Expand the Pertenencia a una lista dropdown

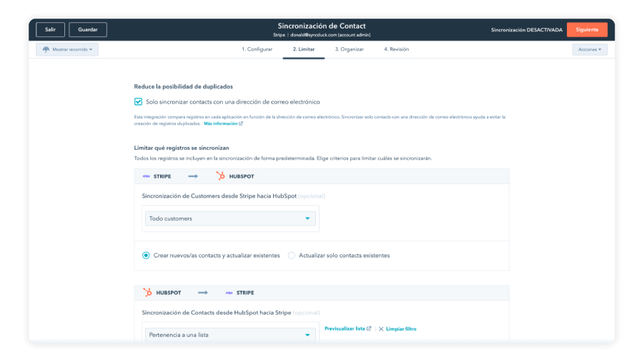[230, 335]
